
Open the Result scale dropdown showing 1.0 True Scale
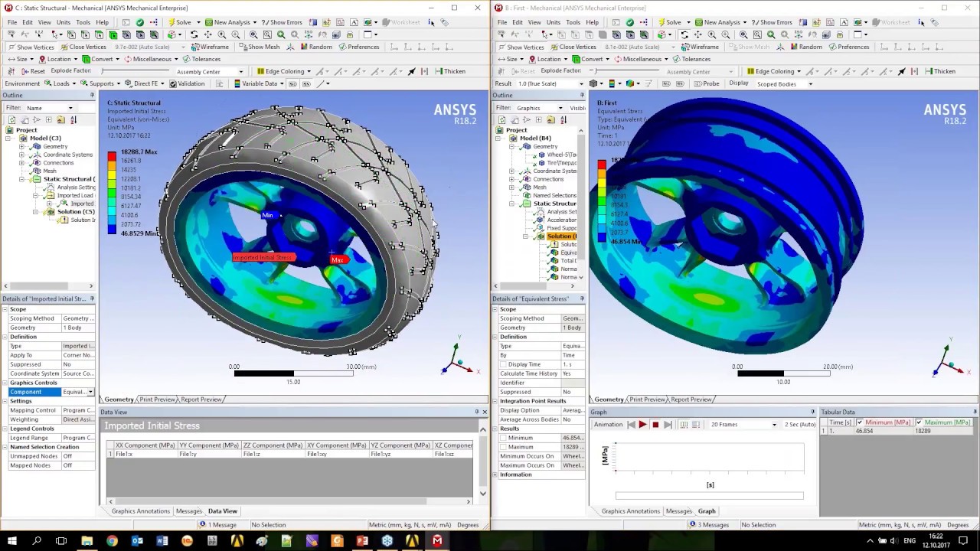click(x=582, y=83)
